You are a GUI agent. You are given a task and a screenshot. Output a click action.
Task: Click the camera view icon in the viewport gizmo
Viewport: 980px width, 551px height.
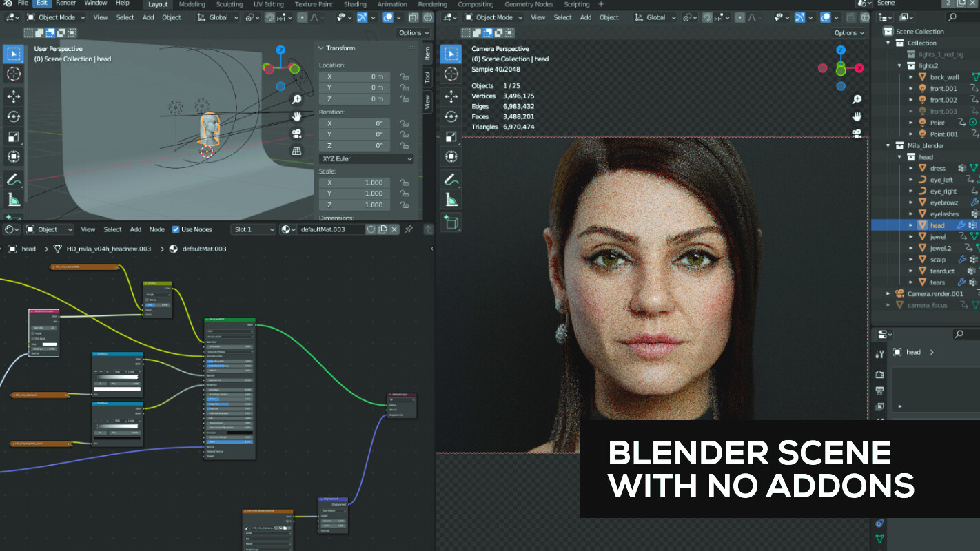click(x=296, y=134)
